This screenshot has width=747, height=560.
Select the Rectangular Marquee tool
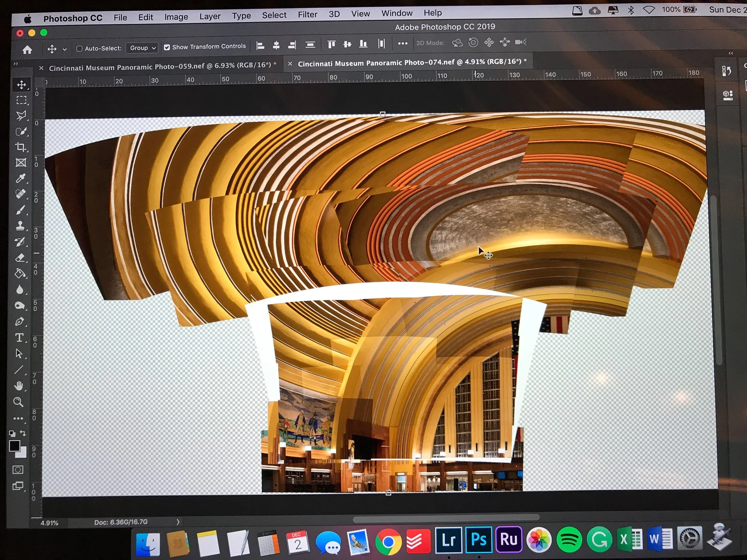[x=21, y=100]
